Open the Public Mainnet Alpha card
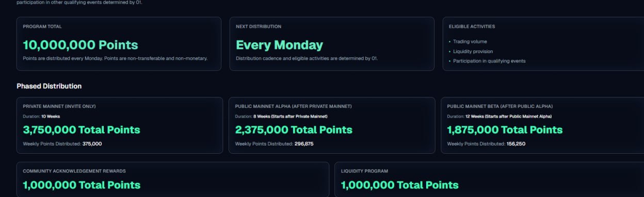This screenshot has height=197, width=644. (x=332, y=125)
